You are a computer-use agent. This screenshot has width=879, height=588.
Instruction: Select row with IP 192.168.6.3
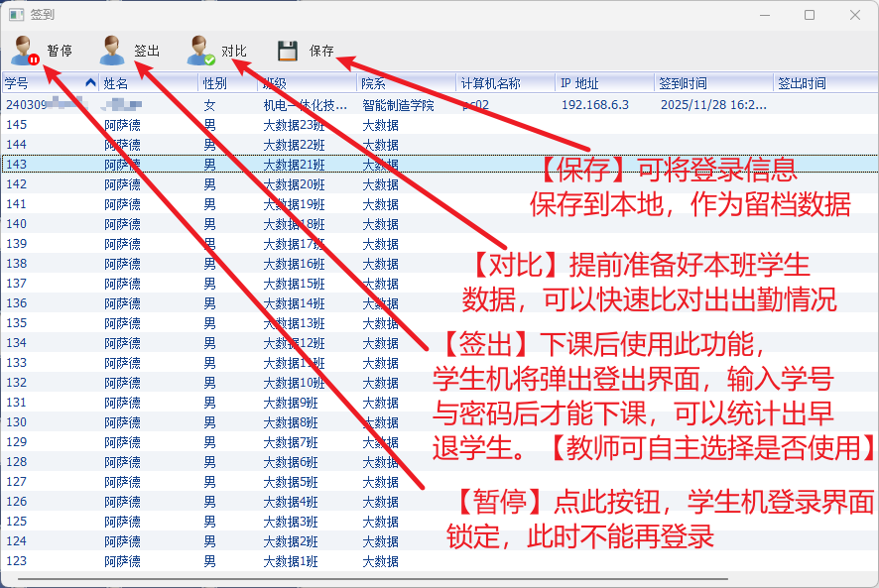(595, 104)
